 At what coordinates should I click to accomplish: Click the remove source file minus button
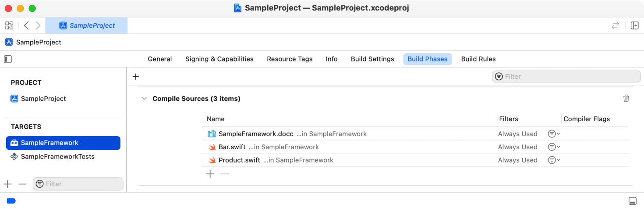click(225, 174)
